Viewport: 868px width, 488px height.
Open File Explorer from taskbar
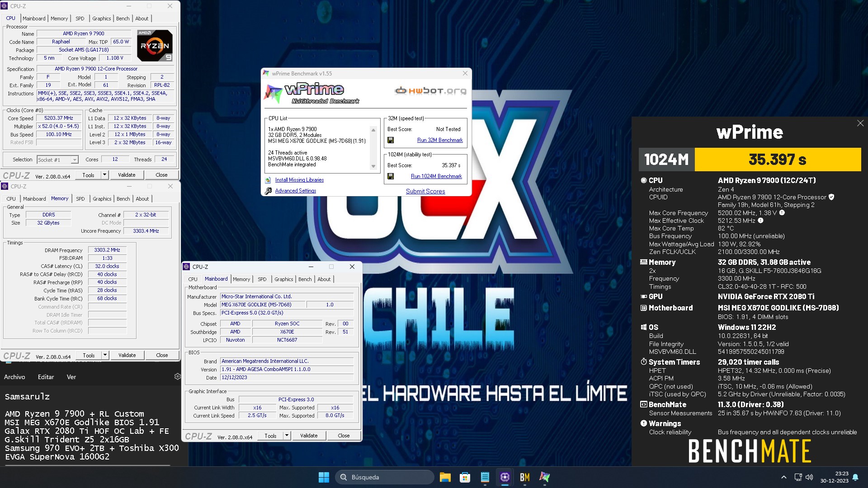445,477
